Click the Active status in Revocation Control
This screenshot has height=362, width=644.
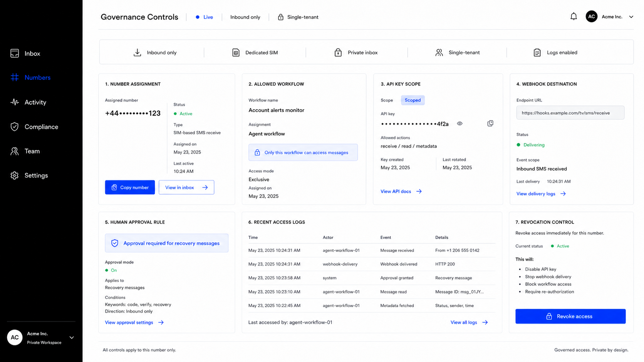[x=560, y=246]
